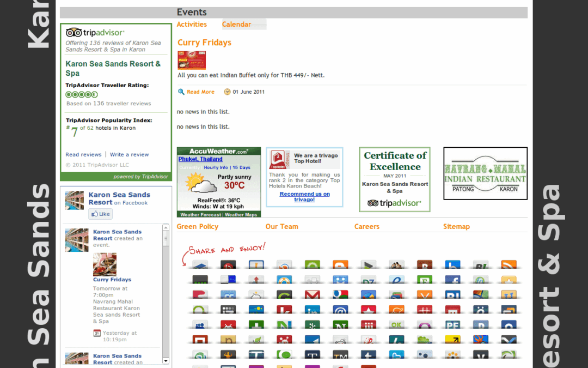Open the Sitemap link
Image resolution: width=588 pixels, height=368 pixels.
(x=456, y=226)
